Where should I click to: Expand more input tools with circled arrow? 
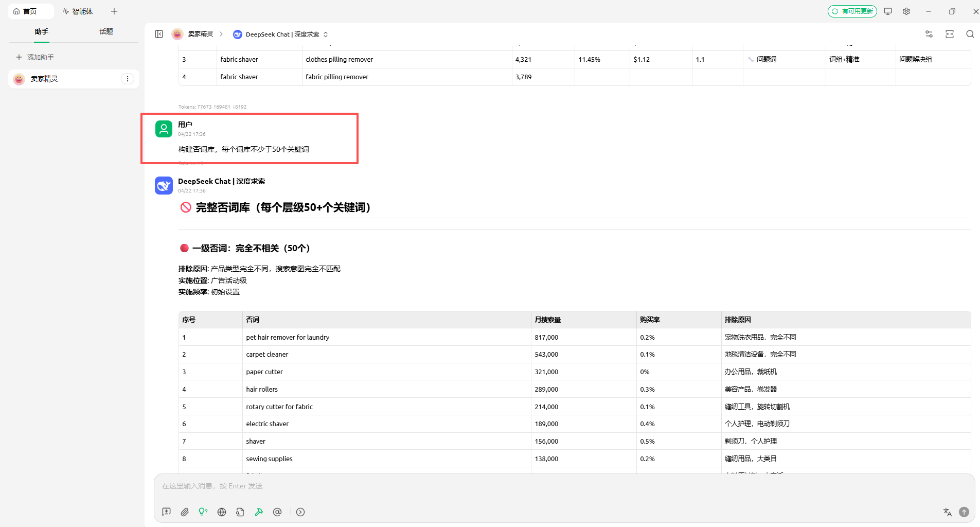pyautogui.click(x=300, y=512)
